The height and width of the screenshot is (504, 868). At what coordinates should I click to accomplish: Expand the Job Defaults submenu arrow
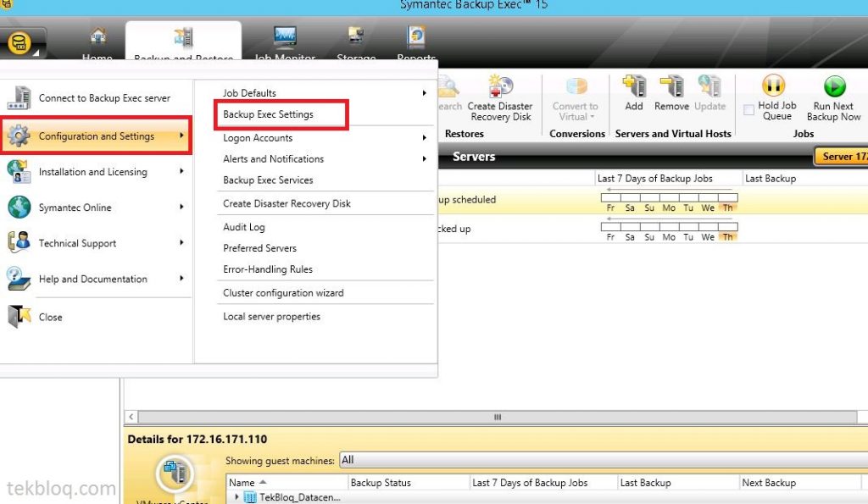pyautogui.click(x=424, y=93)
